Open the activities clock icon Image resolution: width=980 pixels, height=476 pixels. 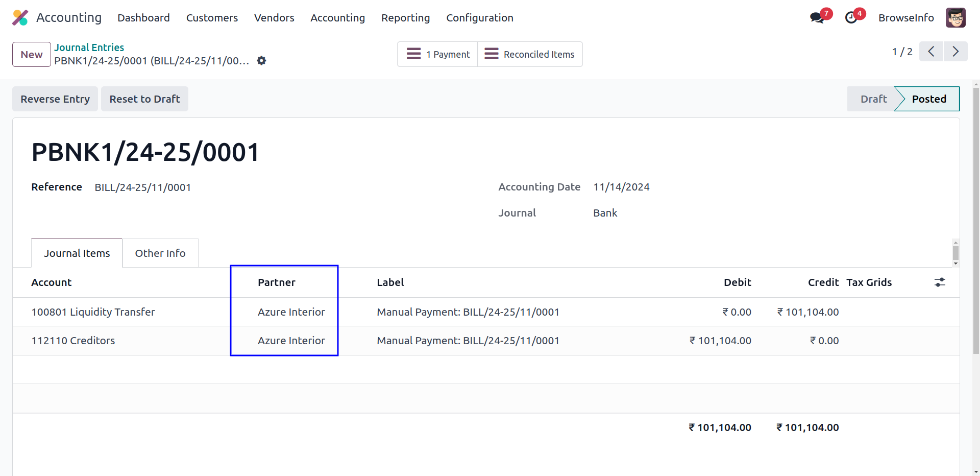click(x=851, y=18)
